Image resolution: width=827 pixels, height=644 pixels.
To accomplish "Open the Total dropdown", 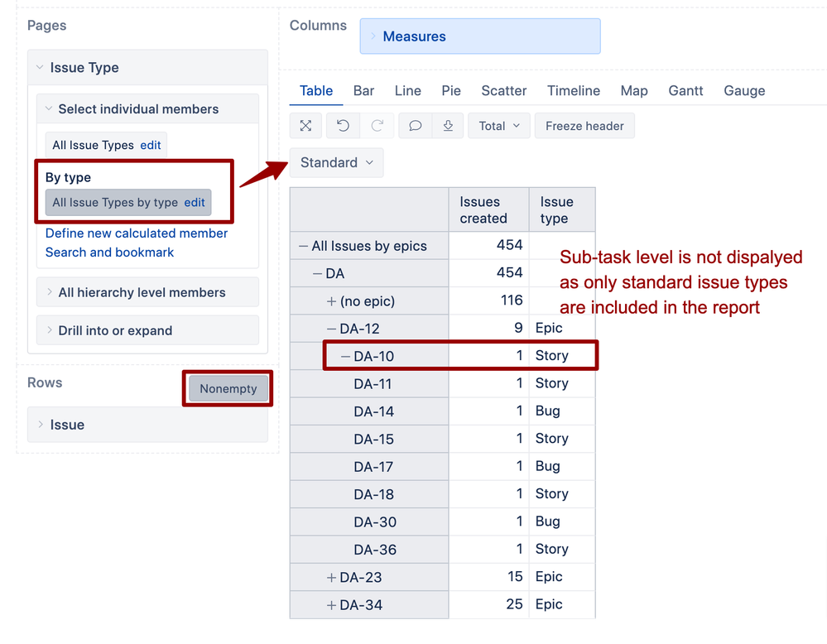I will coord(499,126).
